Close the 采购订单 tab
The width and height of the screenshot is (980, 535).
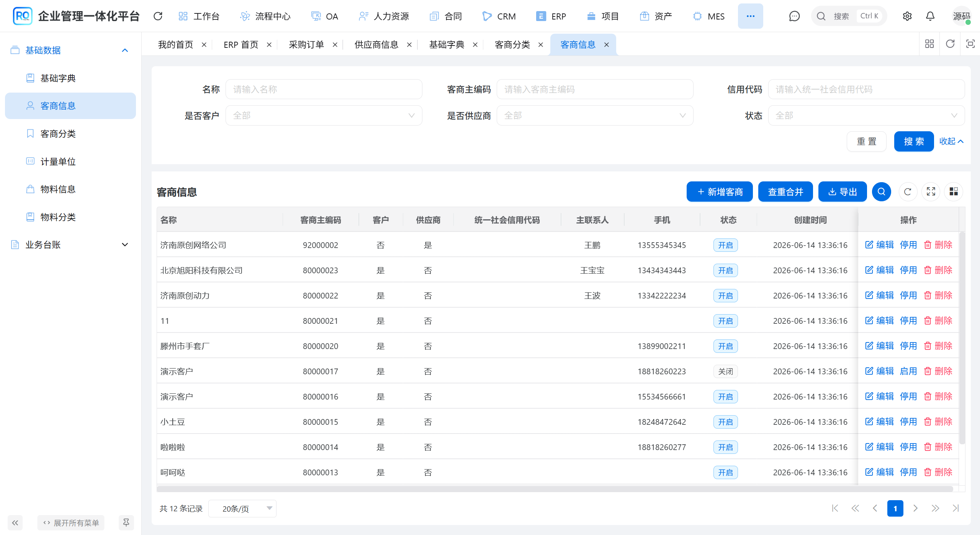tap(335, 45)
